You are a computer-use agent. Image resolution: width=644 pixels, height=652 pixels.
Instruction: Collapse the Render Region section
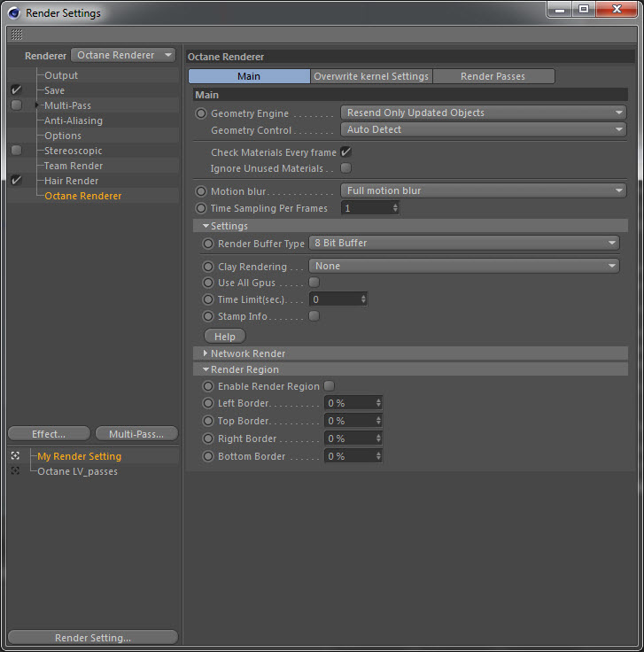point(206,369)
